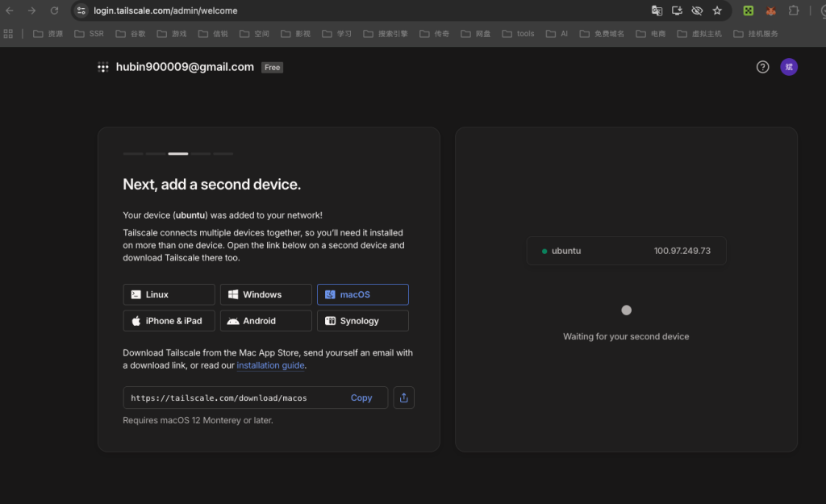Copy the macOS download URL
Screen dimensions: 826x504
click(361, 397)
